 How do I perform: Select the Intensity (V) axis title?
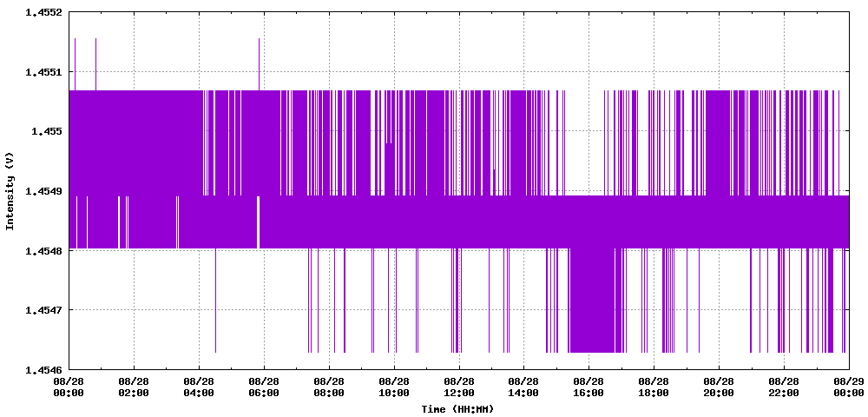(9, 190)
